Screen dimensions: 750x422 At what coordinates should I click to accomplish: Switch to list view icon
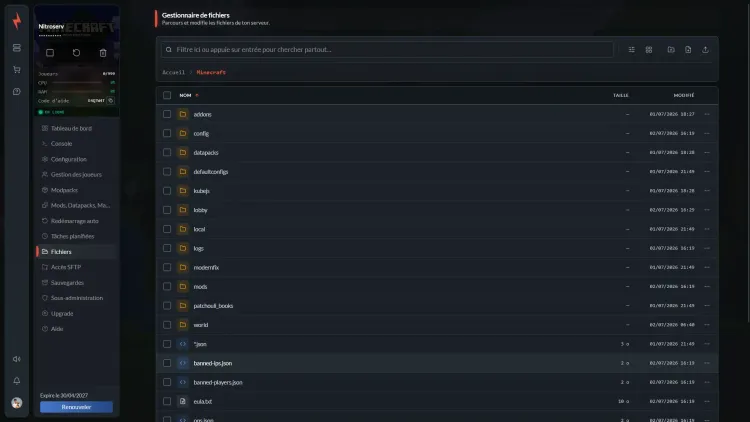(x=631, y=50)
